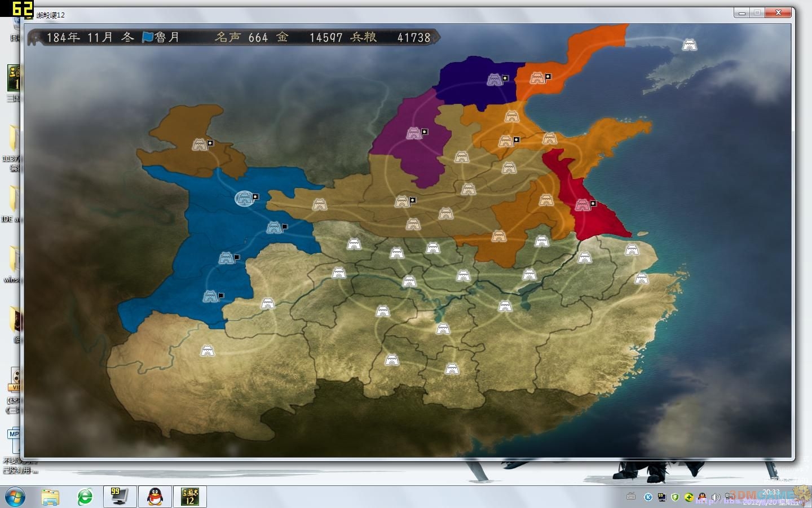Click the keyboard icon in the system tray

(631, 497)
